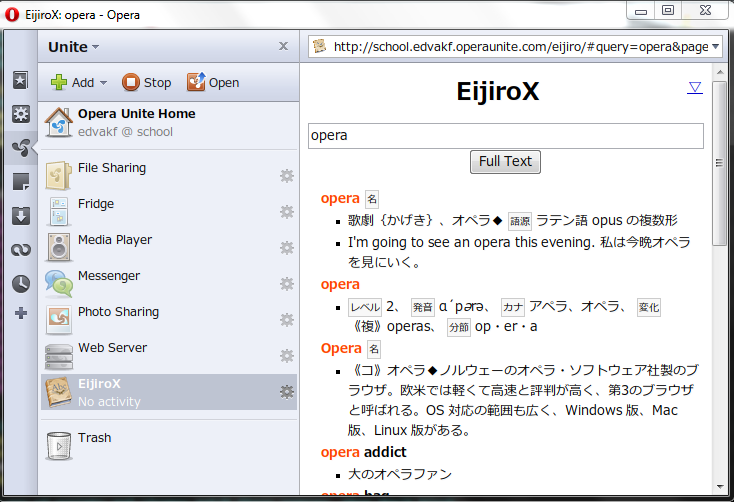The height and width of the screenshot is (502, 734).
Task: Open the History panel clock icon
Action: [20, 284]
